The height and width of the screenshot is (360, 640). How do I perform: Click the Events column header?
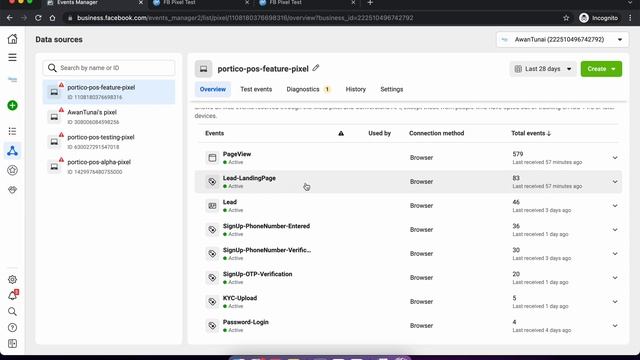(x=214, y=133)
